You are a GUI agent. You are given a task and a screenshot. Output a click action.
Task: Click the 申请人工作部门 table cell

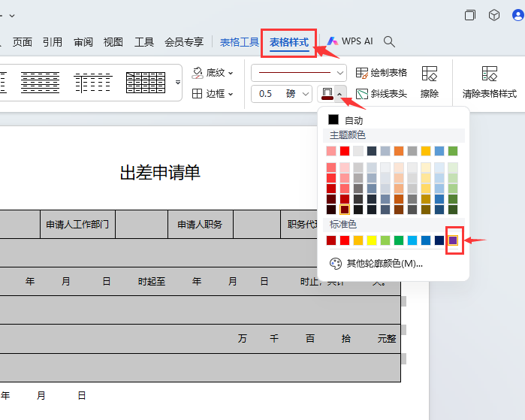coord(77,225)
